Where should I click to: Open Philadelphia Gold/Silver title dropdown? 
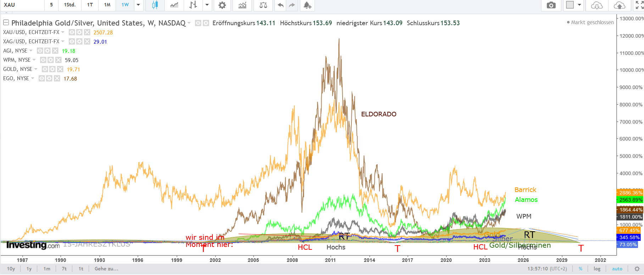coord(189,23)
